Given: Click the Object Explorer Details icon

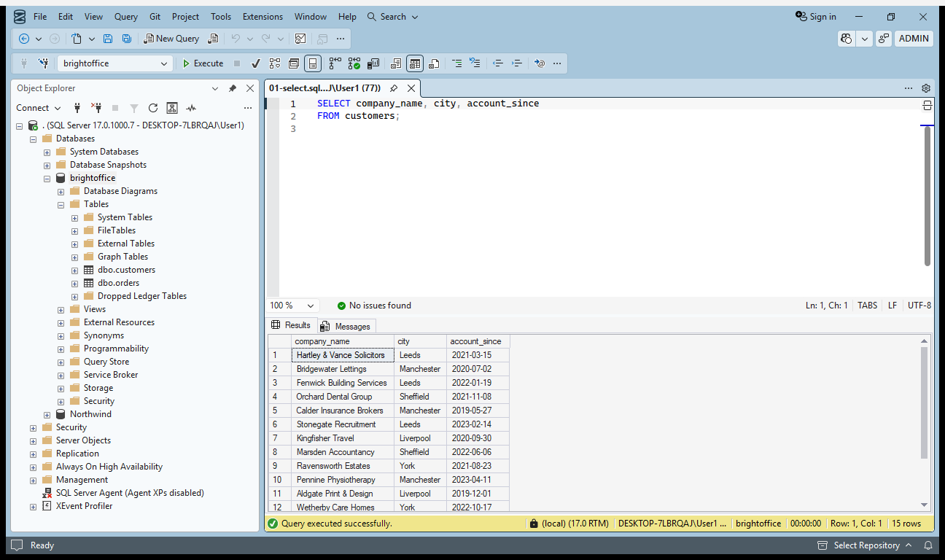Looking at the screenshot, I should (172, 108).
